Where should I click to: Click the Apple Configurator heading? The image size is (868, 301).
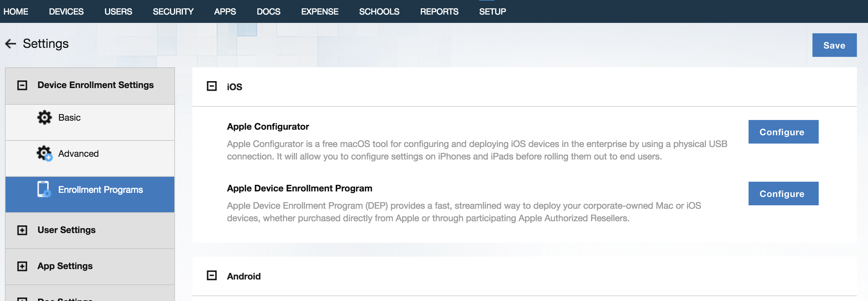268,127
